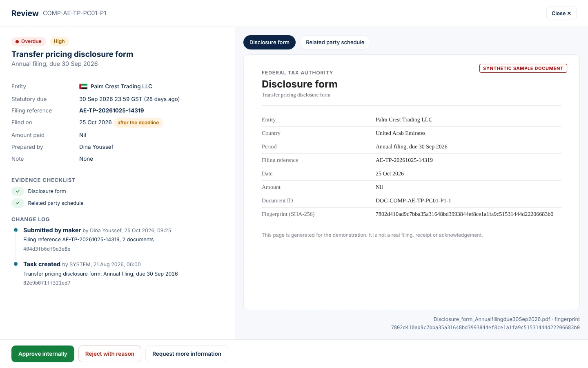
Task: Click the SHA-256 fingerprint value in document table
Action: [x=464, y=214]
